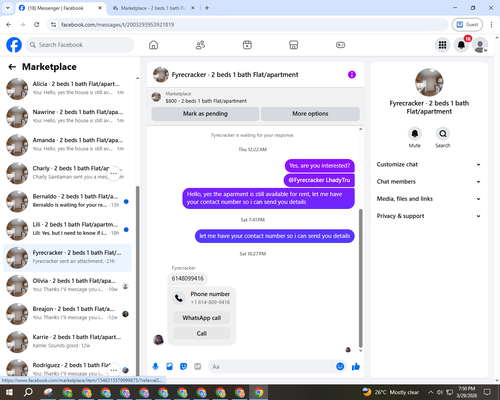Open the emoji picker in message box

[x=340, y=366]
